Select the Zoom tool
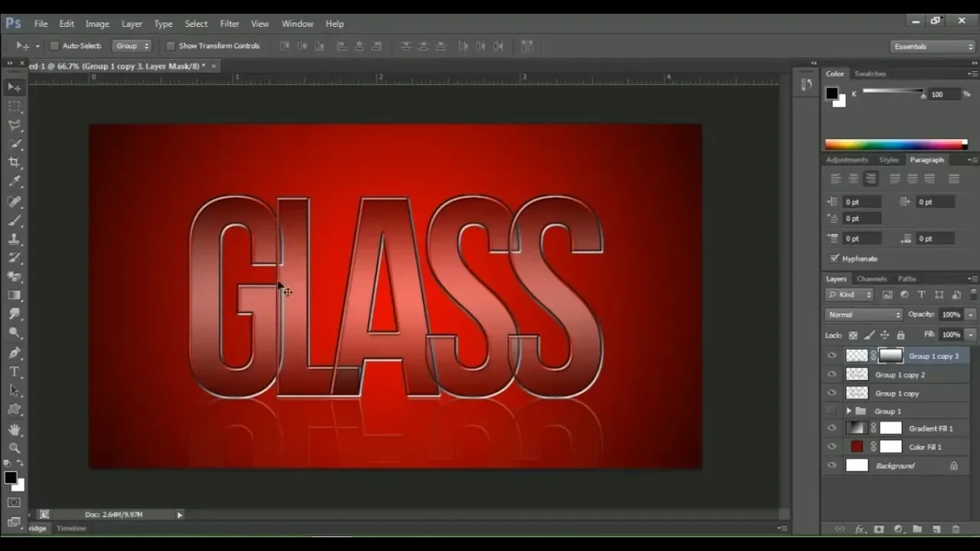This screenshot has width=980, height=551. (15, 448)
